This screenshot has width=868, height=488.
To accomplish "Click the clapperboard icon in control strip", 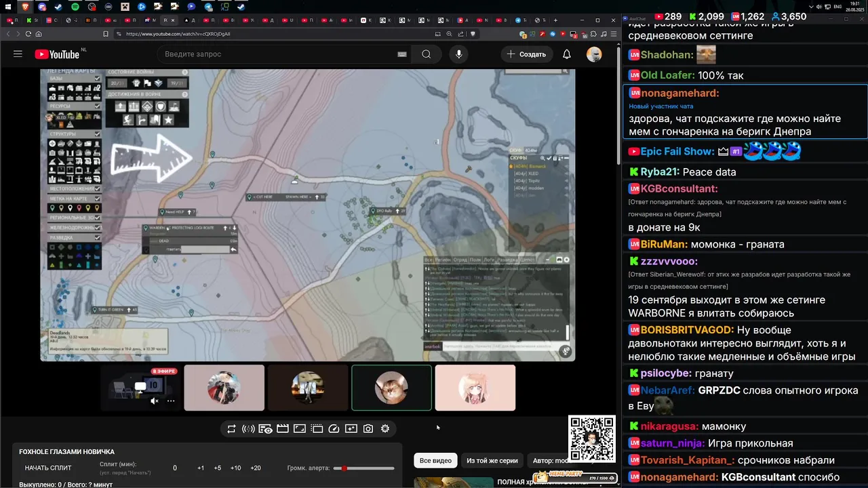I will tap(283, 428).
